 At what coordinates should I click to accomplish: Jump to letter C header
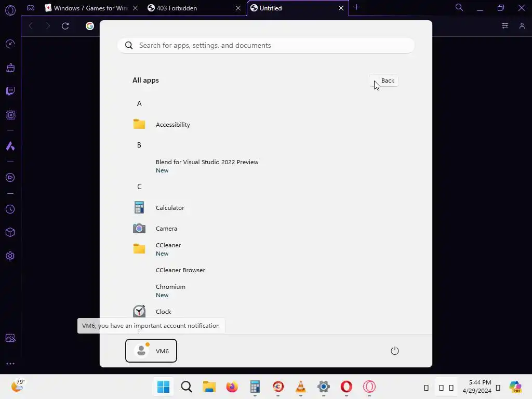[x=139, y=187]
